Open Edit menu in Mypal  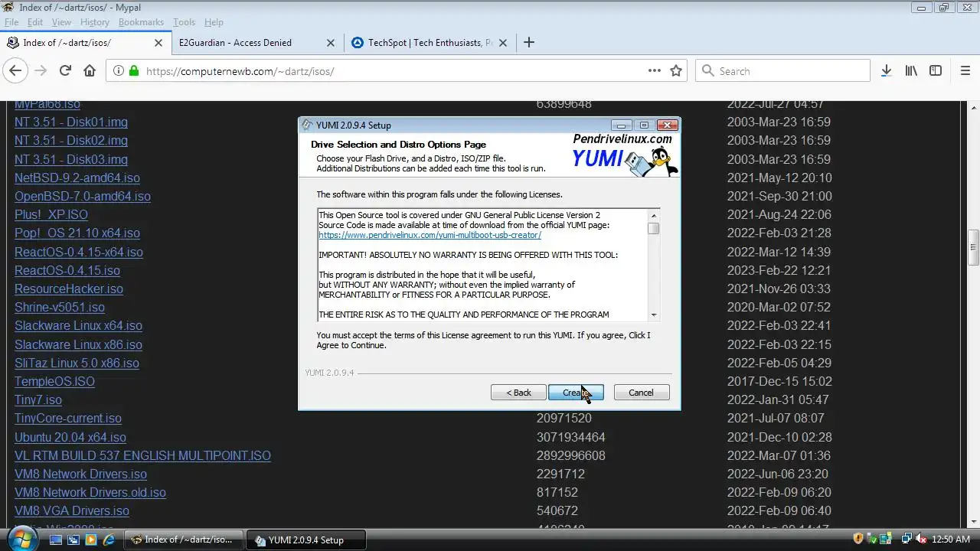pyautogui.click(x=35, y=22)
